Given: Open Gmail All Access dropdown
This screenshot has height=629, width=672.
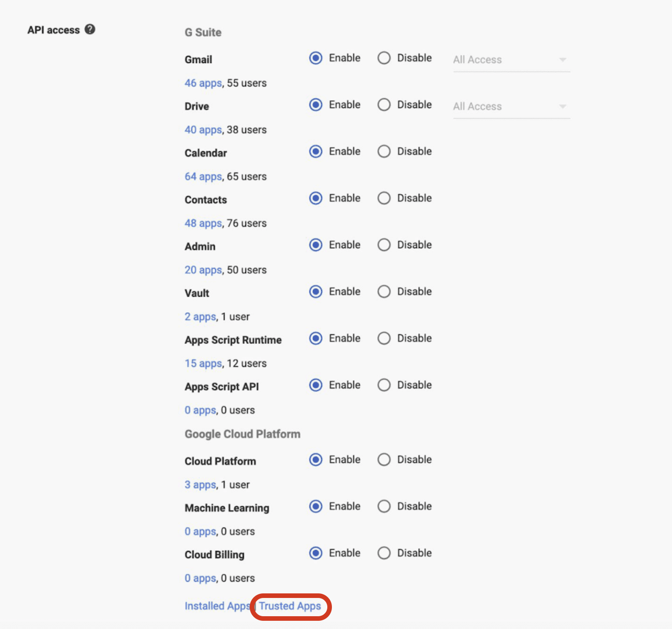Looking at the screenshot, I should tap(511, 60).
